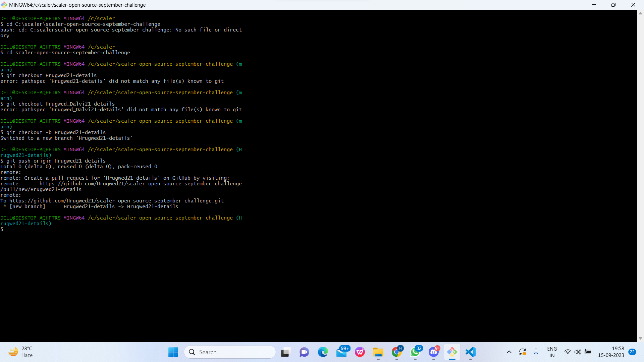The width and height of the screenshot is (644, 362).
Task: Open the Start menu
Action: pyautogui.click(x=173, y=352)
